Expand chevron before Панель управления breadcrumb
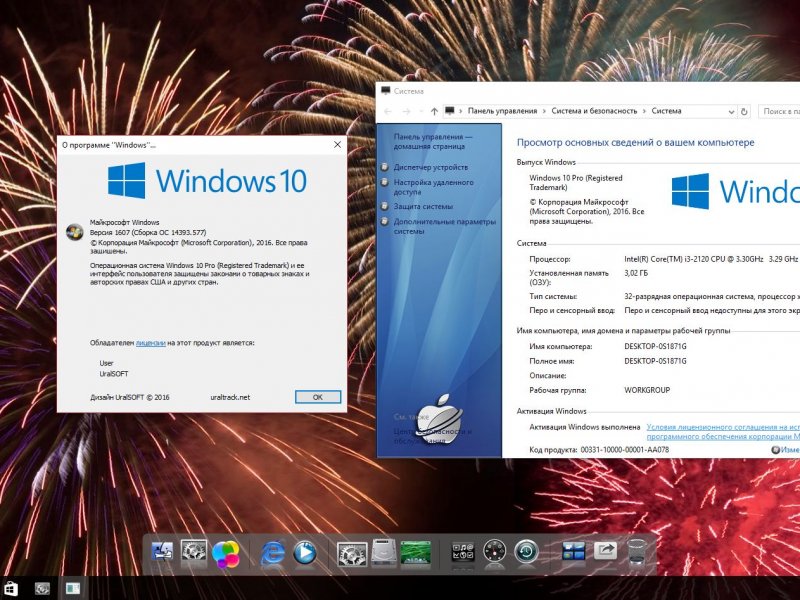 click(461, 111)
